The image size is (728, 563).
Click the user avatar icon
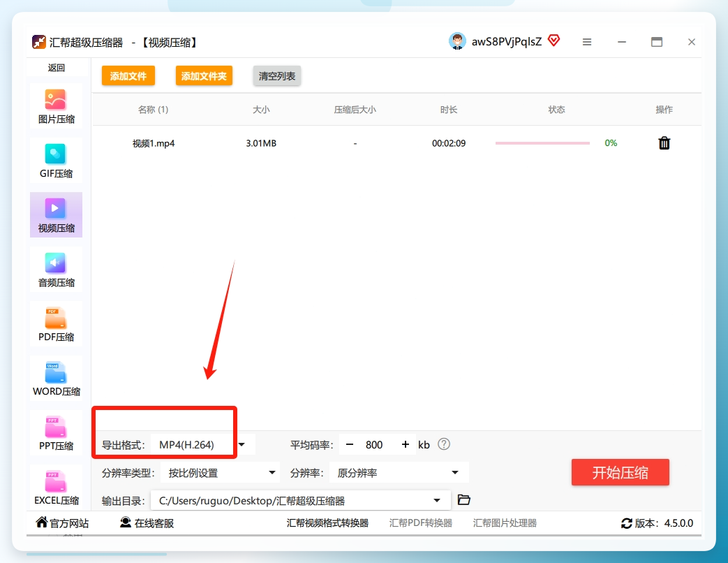pos(457,41)
